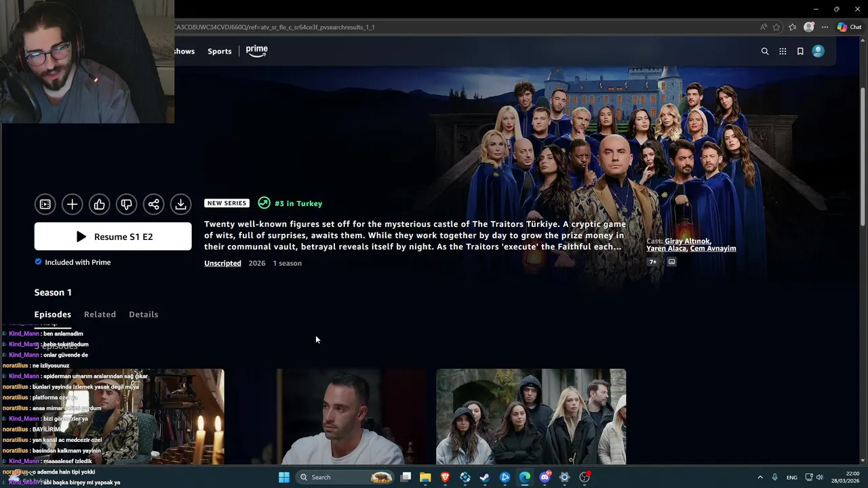Open Settings gear on taskbar
Image resolution: width=868 pixels, height=488 pixels.
[564, 477]
